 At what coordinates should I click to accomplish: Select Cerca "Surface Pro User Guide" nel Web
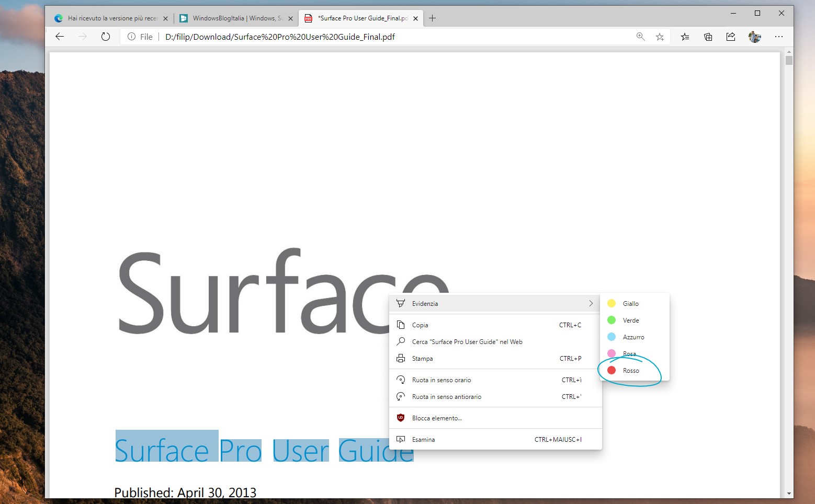pos(495,341)
